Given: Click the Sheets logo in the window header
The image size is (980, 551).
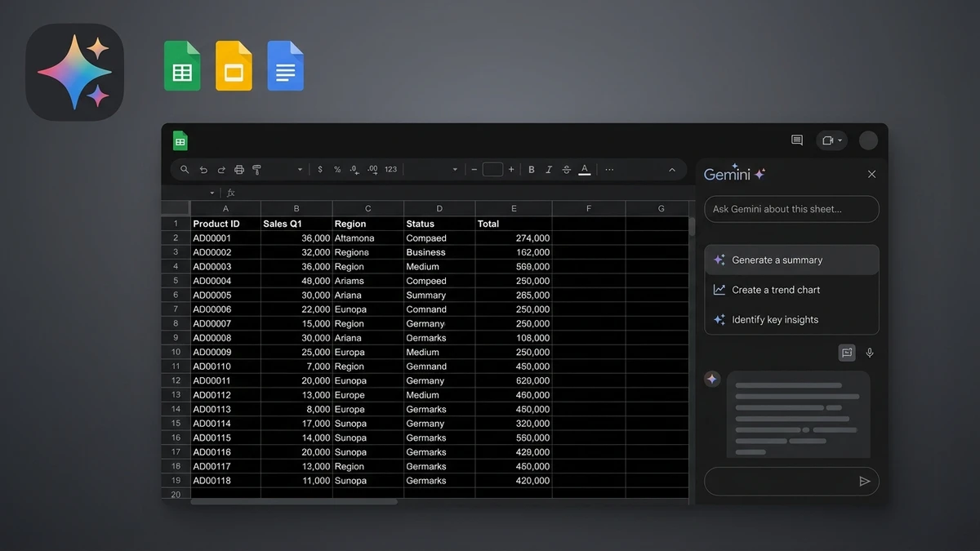Looking at the screenshot, I should point(180,140).
